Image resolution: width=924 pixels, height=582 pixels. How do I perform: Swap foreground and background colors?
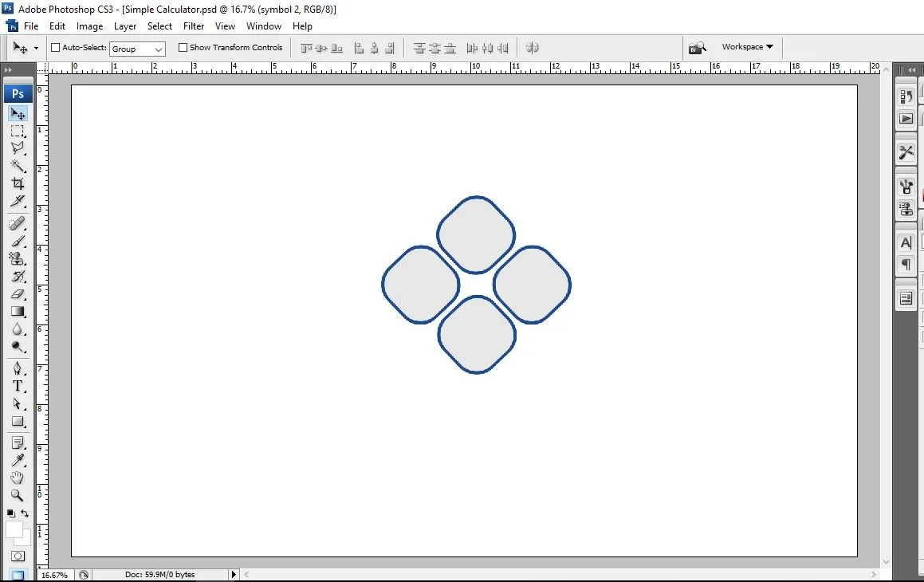pos(25,513)
